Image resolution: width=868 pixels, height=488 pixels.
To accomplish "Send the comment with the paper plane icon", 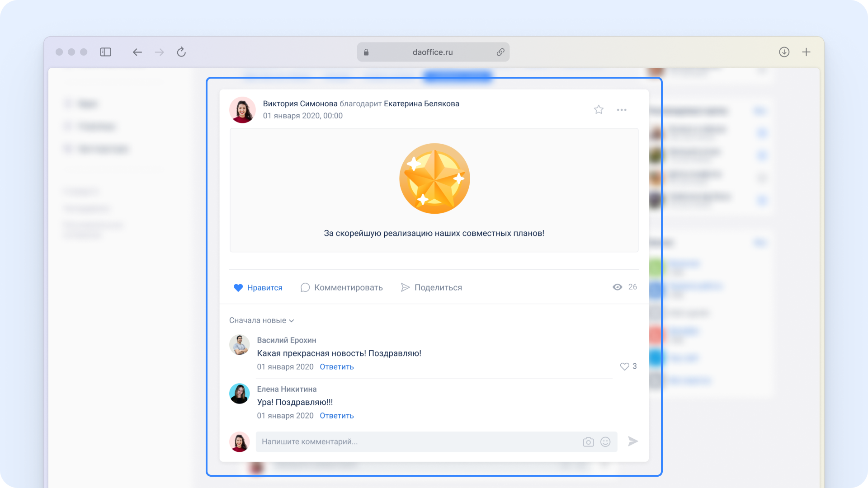I will (633, 441).
